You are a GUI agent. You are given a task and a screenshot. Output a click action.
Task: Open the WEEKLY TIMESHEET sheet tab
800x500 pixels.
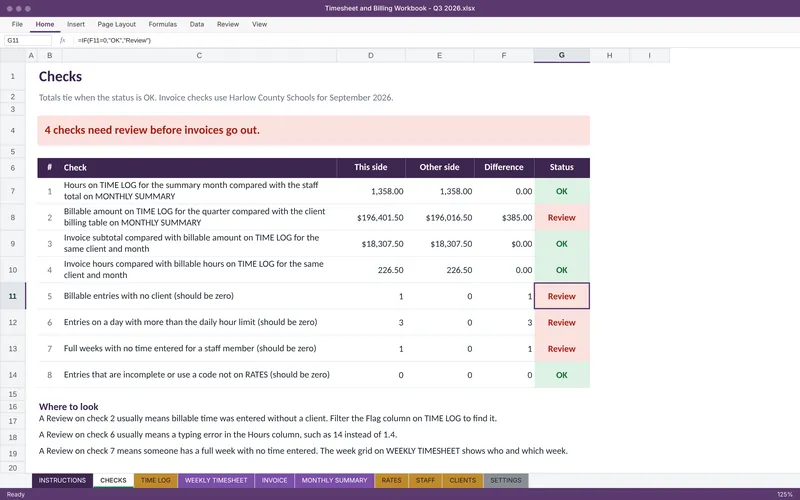coord(216,480)
